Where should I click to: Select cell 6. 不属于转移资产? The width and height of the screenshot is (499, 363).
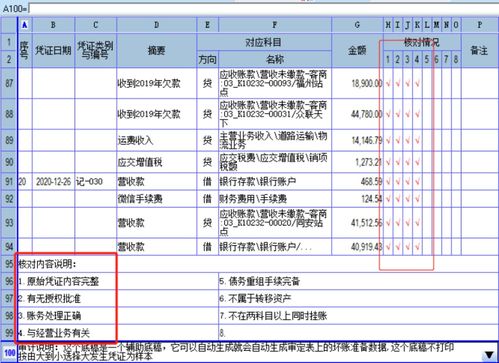[358, 299]
